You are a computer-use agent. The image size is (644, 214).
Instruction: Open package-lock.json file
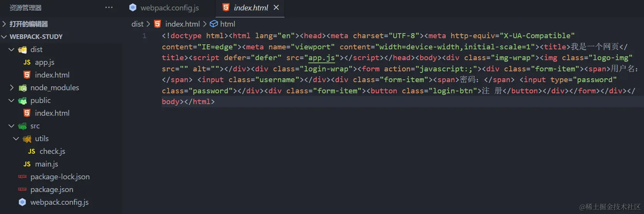(x=61, y=177)
